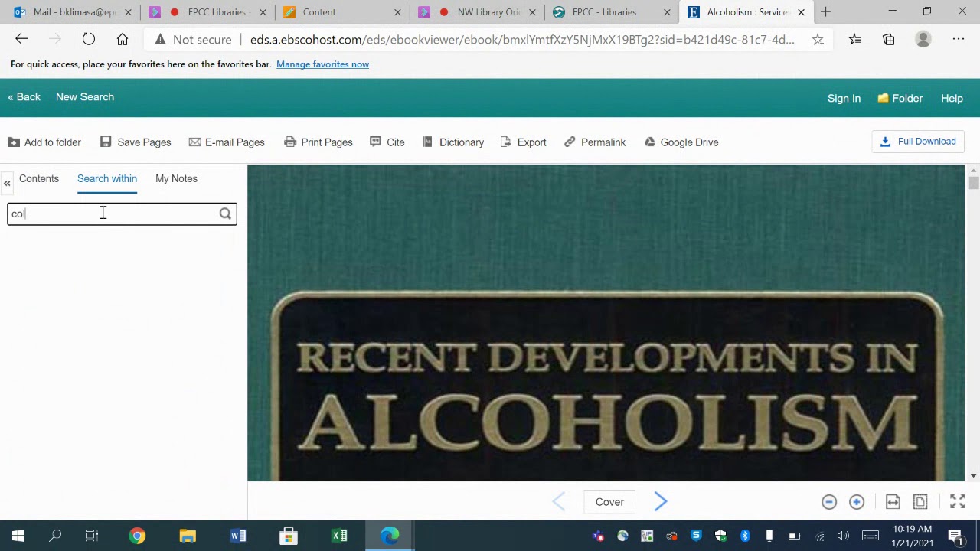Open Task View from the taskbar
Screen dimensions: 980x551
(92, 536)
